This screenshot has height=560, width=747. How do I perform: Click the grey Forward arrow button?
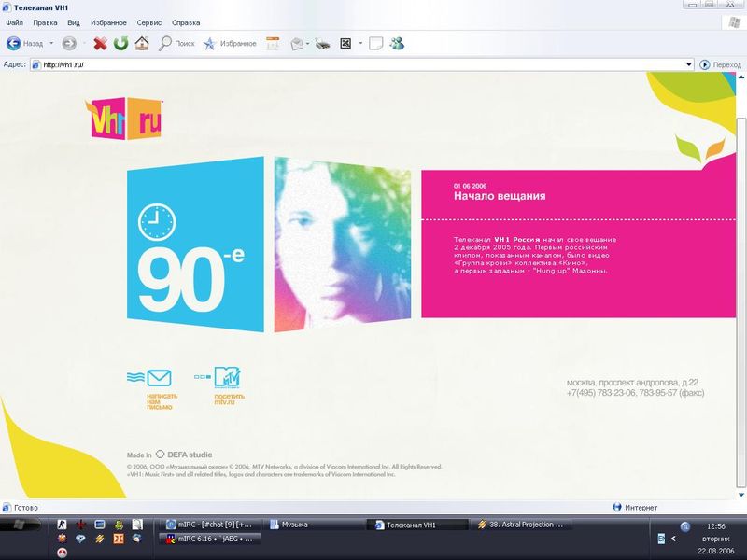coord(69,44)
